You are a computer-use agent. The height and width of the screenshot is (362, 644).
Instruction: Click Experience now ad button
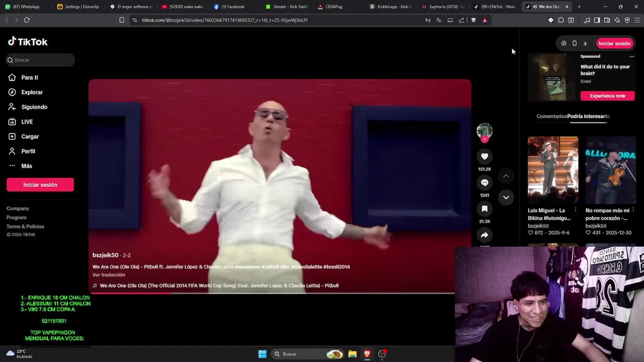click(607, 96)
